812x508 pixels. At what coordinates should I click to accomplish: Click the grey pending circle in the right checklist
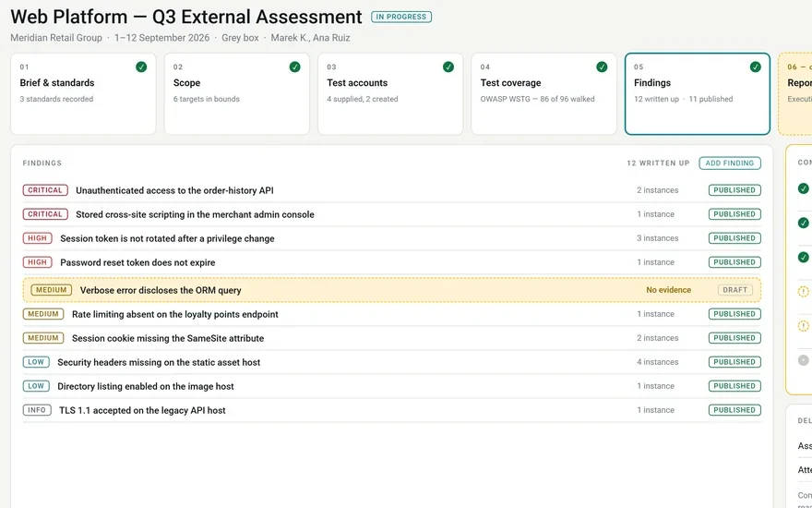pos(803,360)
